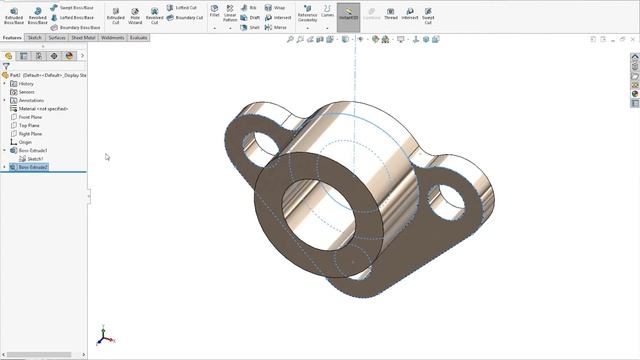Switch to the Sketch tab
Image resolution: width=640 pixels, height=360 pixels.
click(x=34, y=38)
